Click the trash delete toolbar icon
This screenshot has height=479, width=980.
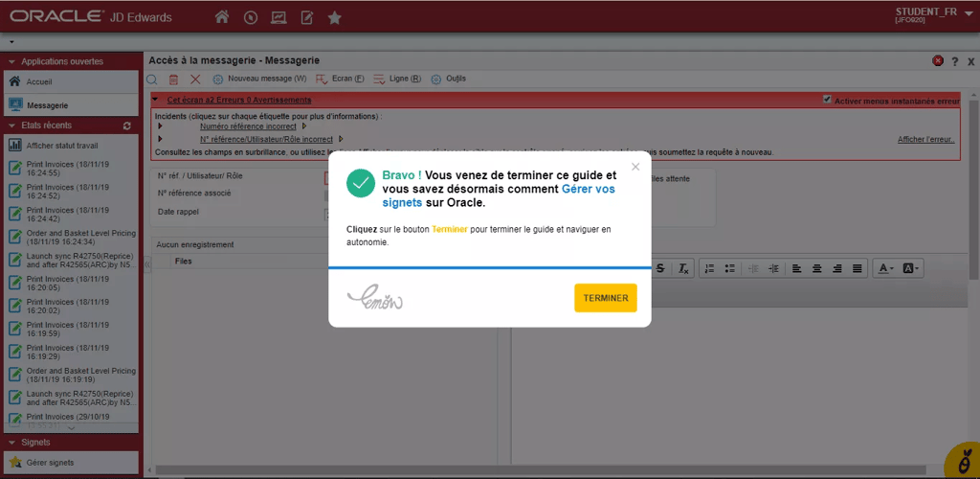[x=174, y=80]
